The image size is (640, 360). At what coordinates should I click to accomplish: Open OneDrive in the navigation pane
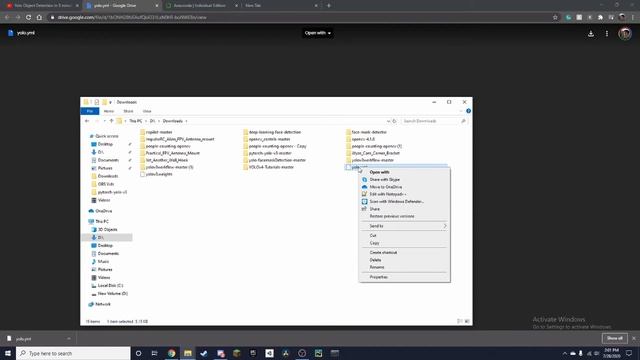point(104,211)
